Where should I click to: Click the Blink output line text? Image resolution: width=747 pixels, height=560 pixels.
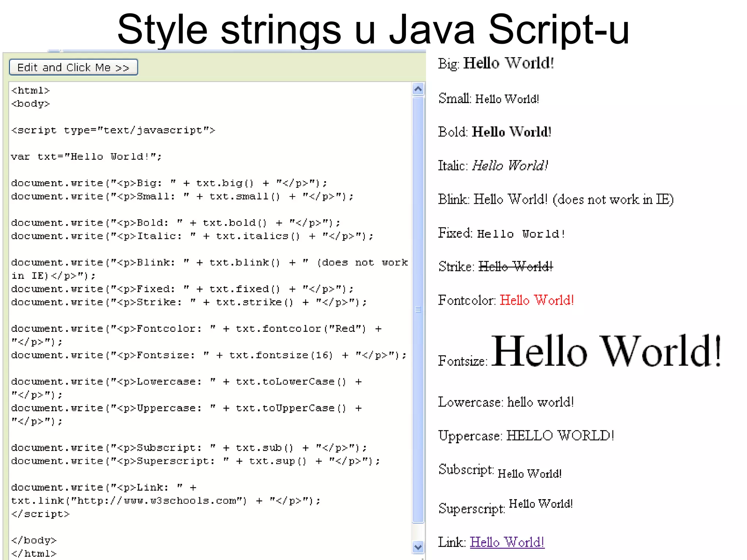pos(556,199)
